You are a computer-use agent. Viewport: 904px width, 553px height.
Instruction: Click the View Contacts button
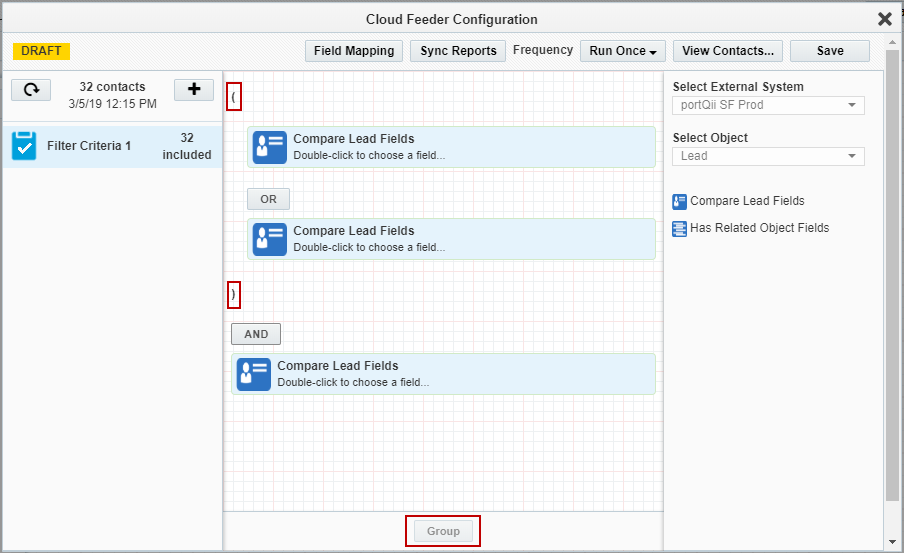click(x=727, y=51)
